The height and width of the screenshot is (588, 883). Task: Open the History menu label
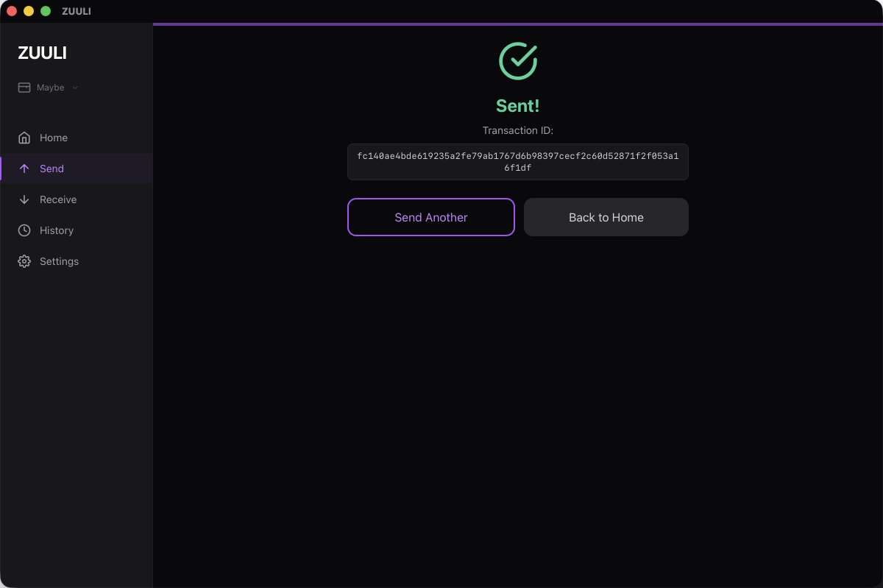coord(57,230)
